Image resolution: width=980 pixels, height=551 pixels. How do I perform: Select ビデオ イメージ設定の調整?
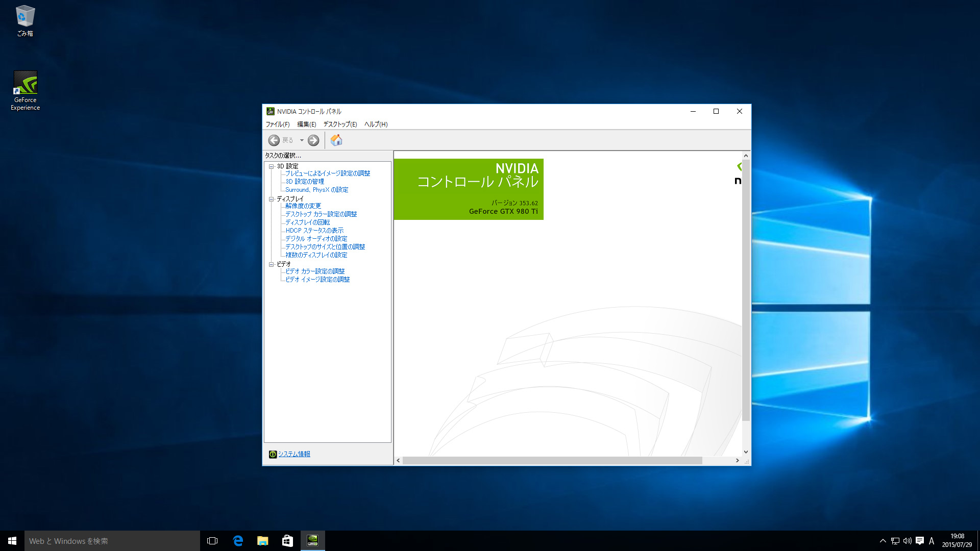[x=317, y=280]
